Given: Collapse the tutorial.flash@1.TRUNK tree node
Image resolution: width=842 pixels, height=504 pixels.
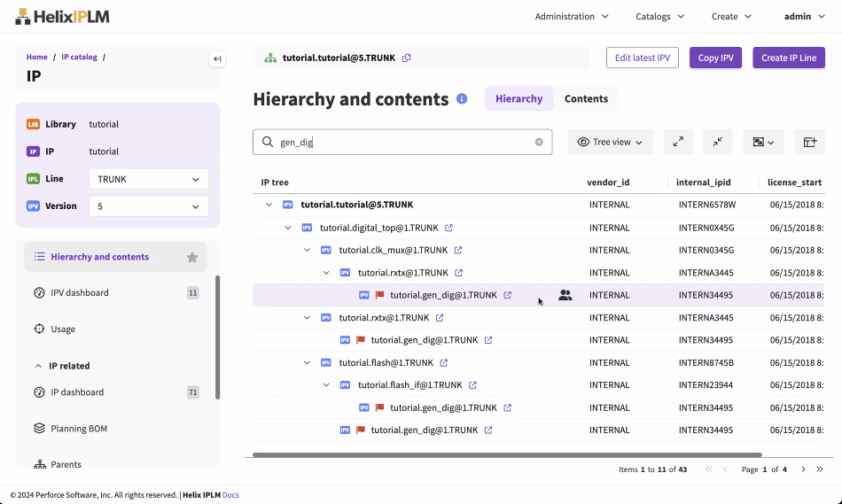Looking at the screenshot, I should (307, 363).
